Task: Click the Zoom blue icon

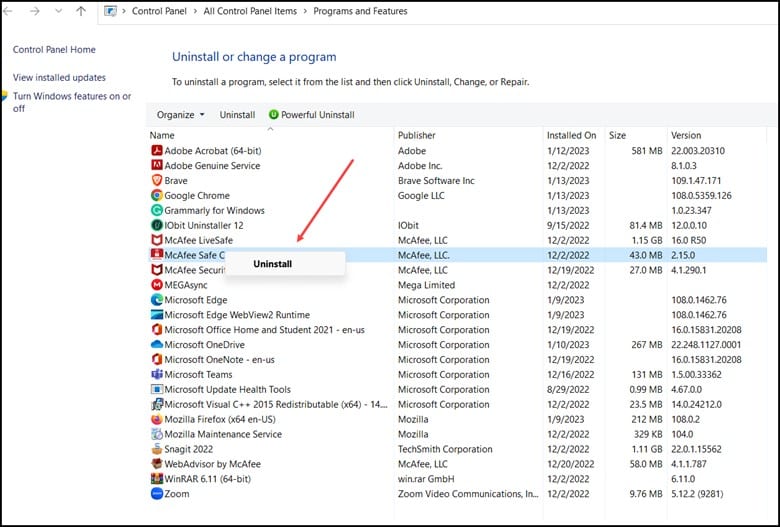Action: (157, 494)
